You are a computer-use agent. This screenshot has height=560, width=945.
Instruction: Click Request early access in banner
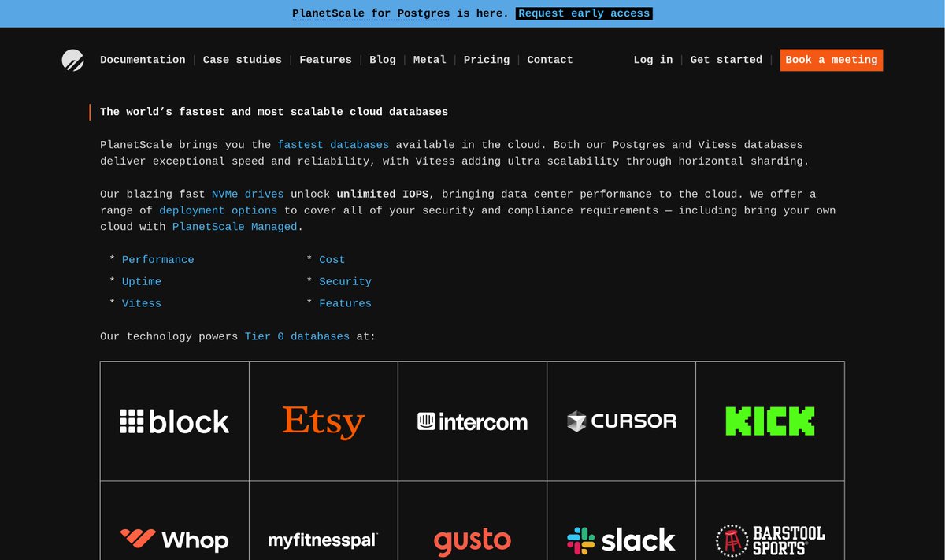pyautogui.click(x=584, y=13)
